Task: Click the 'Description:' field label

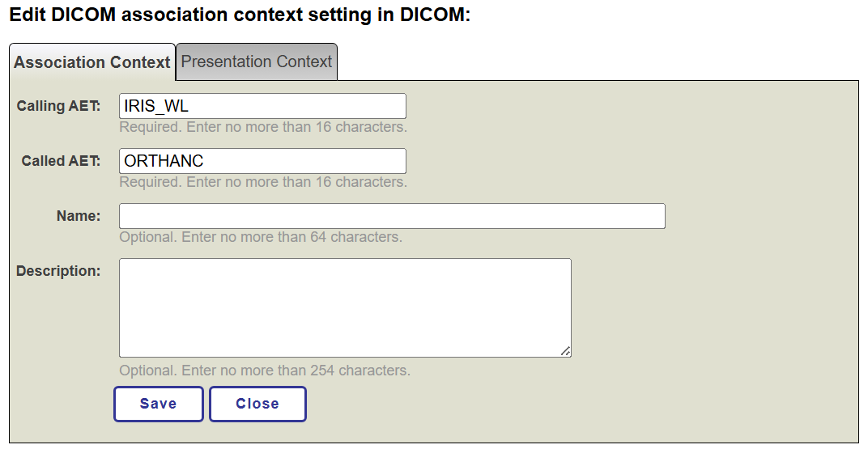Action: (x=58, y=271)
